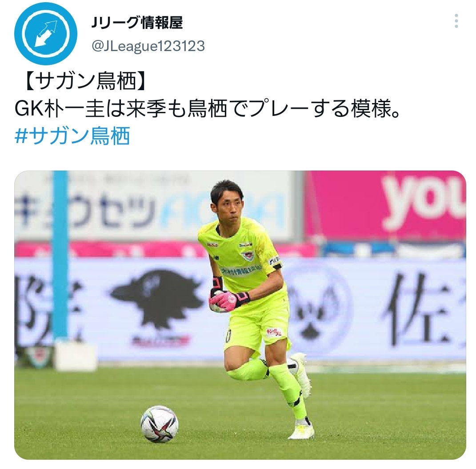This screenshot has width=476, height=469.
Task: Follow the #サガン鳥栖 hashtag link
Action: 72,135
